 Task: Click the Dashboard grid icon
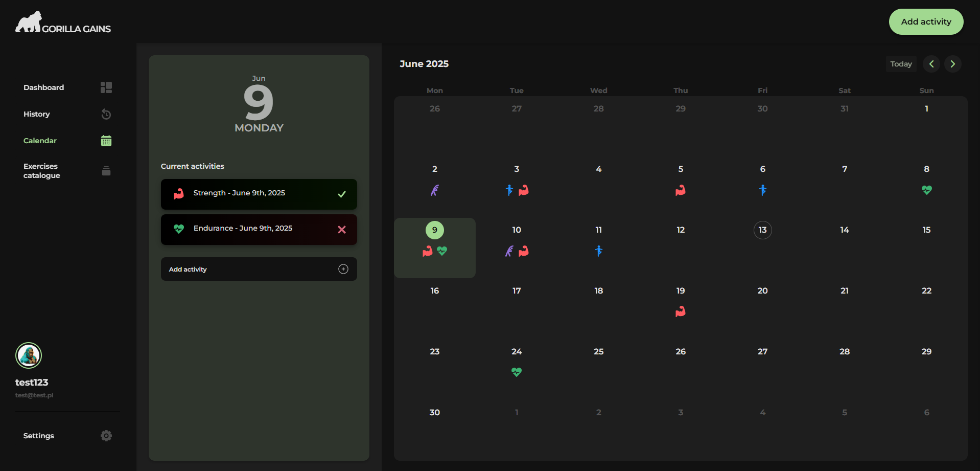pos(106,87)
